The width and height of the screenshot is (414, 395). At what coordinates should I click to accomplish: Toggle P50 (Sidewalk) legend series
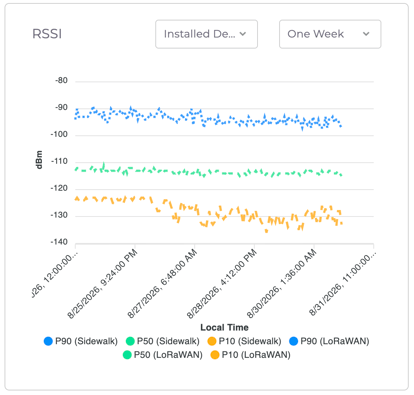coord(163,341)
